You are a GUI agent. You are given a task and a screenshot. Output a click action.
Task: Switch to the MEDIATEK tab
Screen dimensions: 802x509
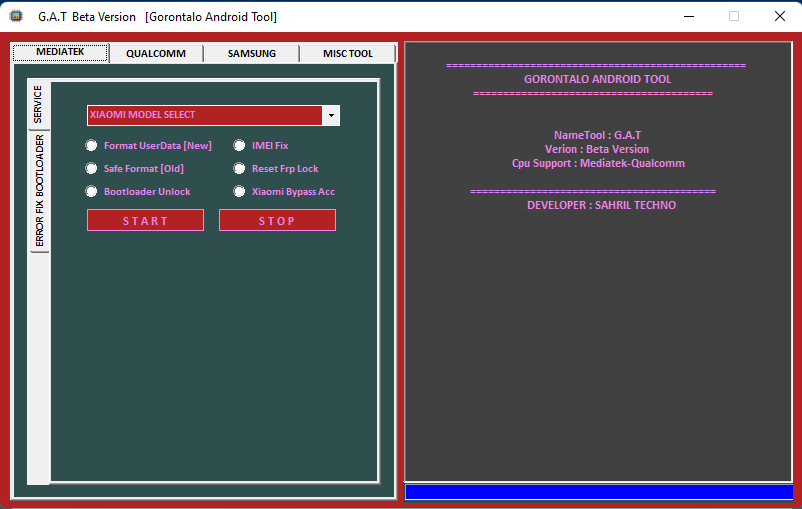click(x=60, y=52)
